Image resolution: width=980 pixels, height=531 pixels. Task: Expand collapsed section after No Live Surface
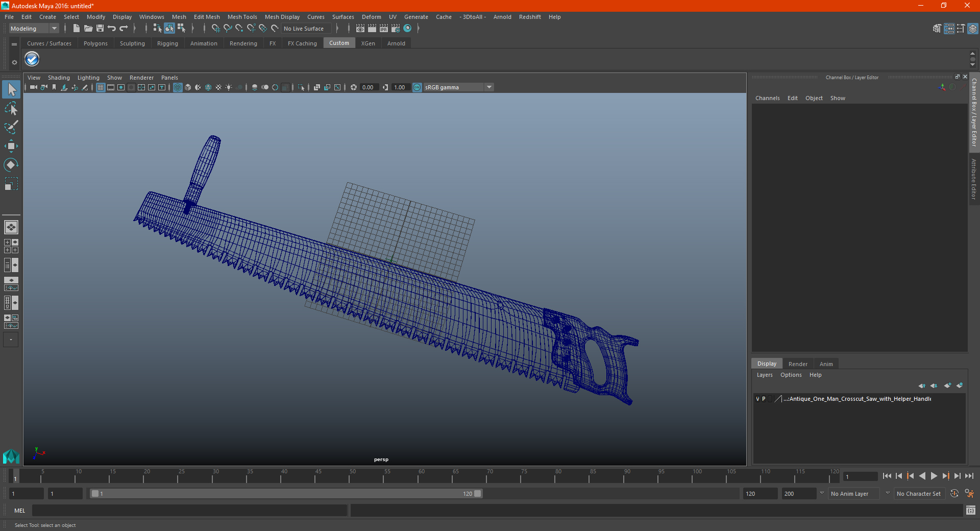click(x=337, y=29)
